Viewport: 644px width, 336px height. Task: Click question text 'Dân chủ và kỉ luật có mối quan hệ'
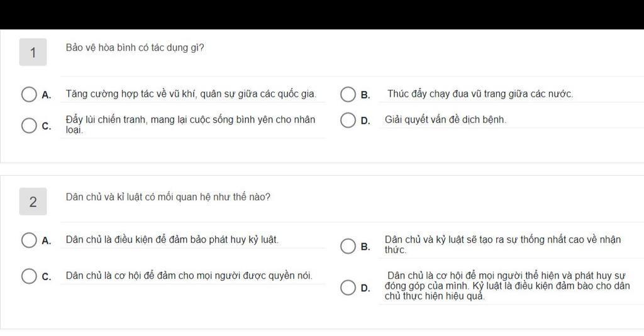point(168,197)
